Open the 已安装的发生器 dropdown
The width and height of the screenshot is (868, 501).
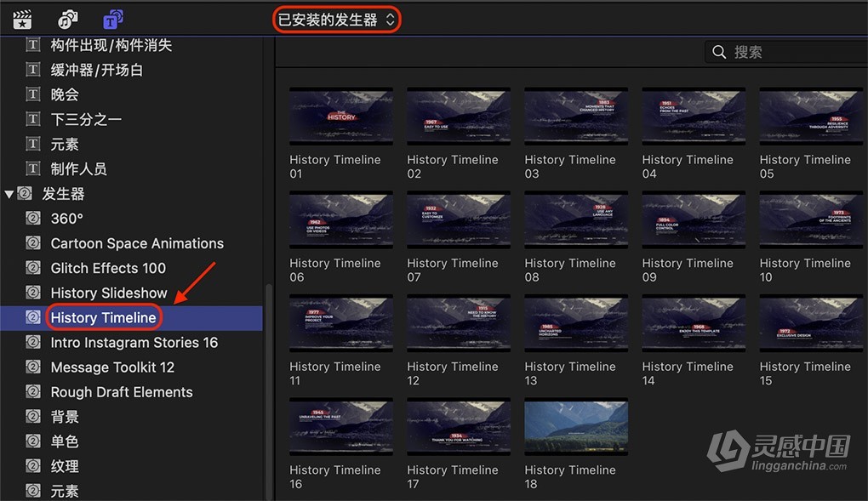coord(337,20)
